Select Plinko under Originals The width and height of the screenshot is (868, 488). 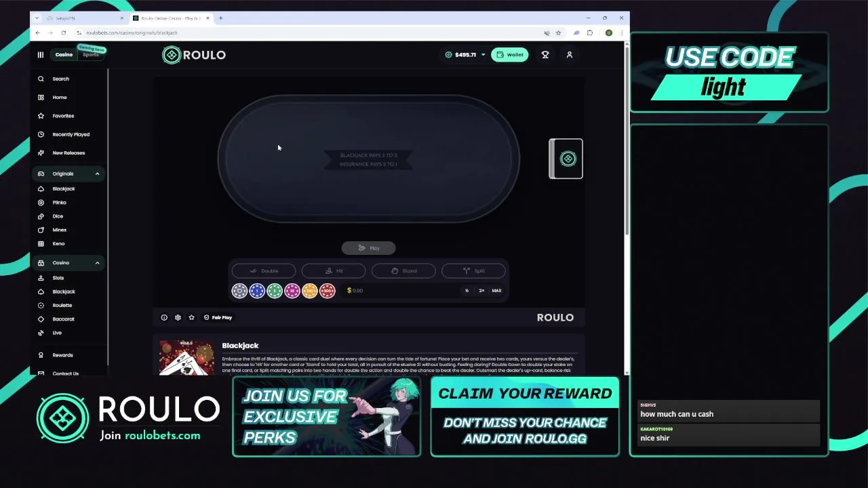click(x=53, y=203)
